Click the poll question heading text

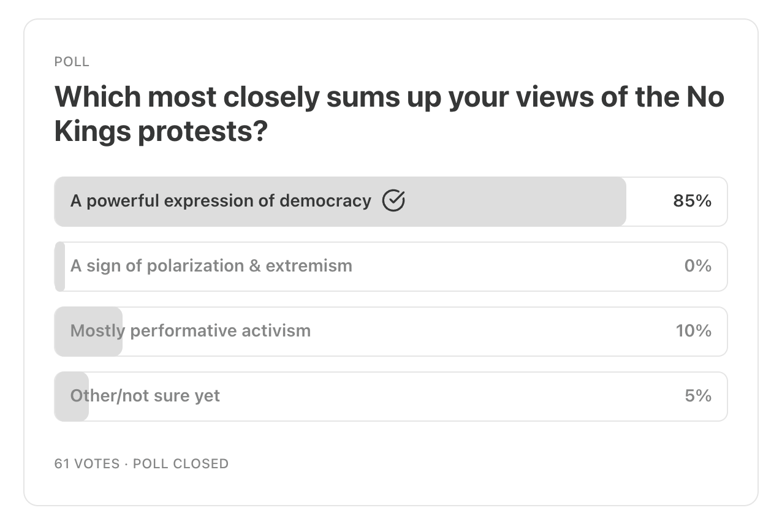[390, 115]
